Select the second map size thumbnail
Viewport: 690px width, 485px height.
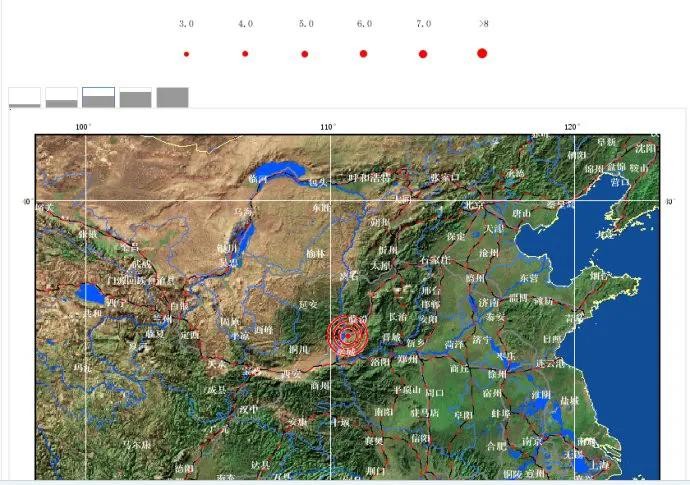click(61, 98)
